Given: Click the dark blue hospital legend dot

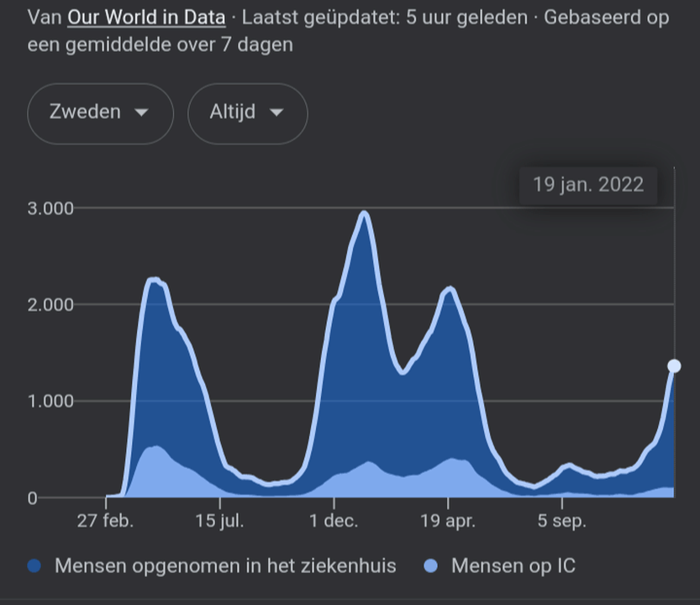Looking at the screenshot, I should point(34,566).
